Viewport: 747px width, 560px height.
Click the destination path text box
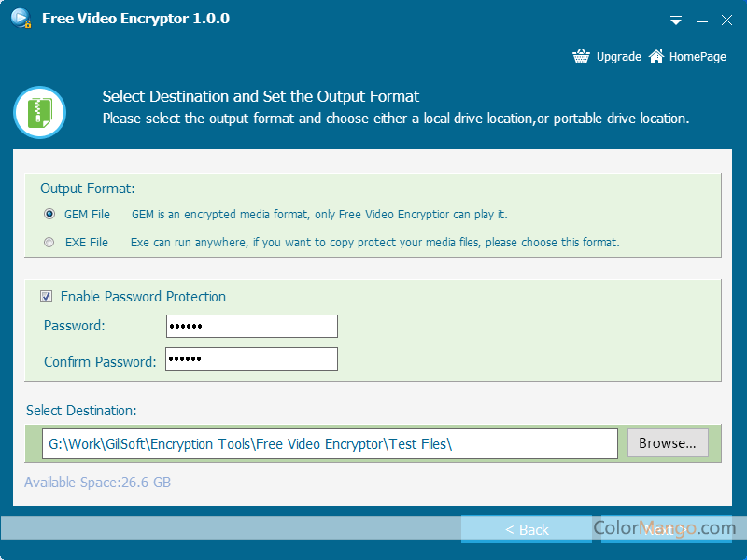tap(330, 444)
